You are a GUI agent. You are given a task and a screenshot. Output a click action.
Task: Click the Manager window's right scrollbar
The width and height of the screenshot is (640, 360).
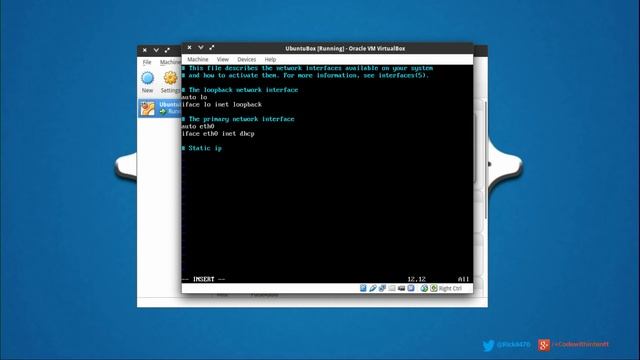tap(486, 159)
